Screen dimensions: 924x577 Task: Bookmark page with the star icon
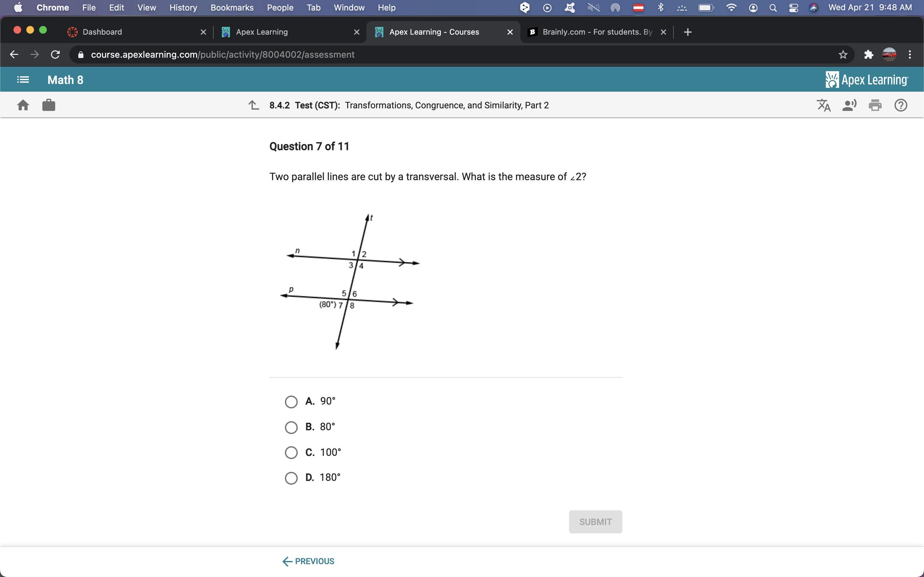point(843,54)
